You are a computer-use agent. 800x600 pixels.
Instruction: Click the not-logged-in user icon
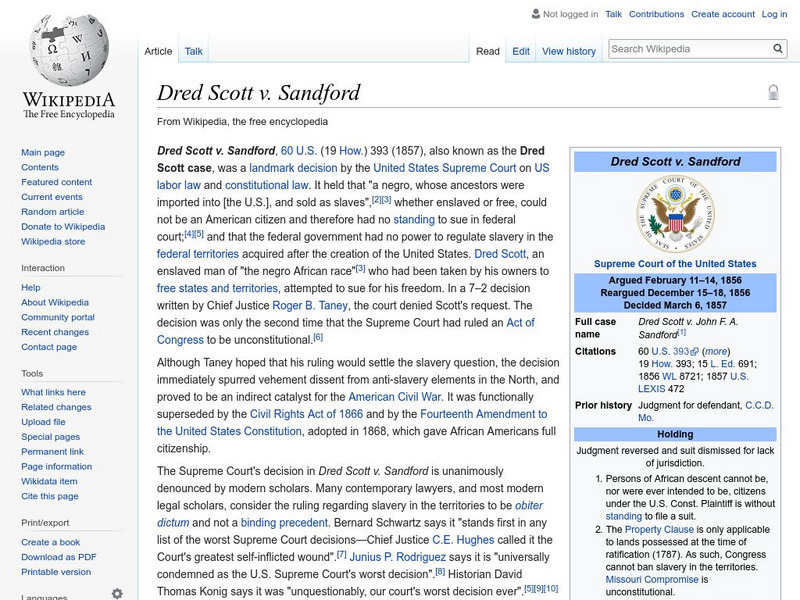click(x=536, y=14)
